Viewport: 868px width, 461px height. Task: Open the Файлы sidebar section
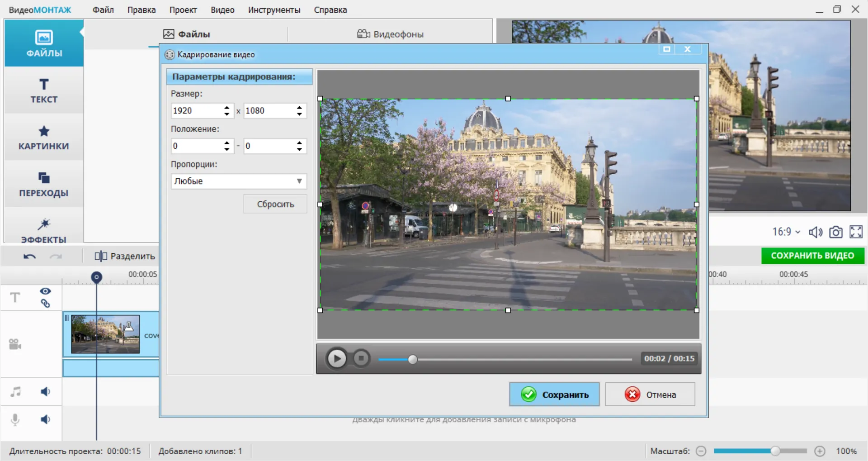click(44, 43)
